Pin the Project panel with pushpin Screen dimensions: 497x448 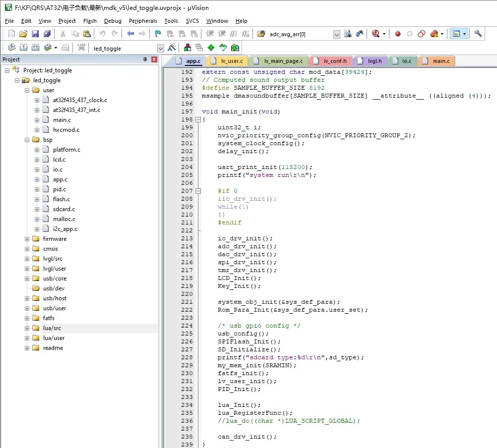click(x=145, y=59)
